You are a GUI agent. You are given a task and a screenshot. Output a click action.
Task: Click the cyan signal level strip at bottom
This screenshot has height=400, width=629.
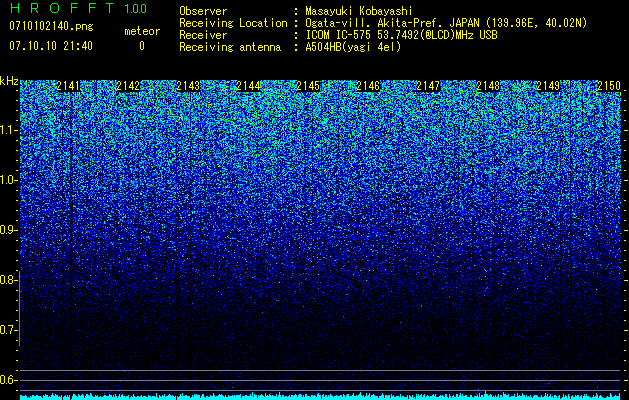320,397
